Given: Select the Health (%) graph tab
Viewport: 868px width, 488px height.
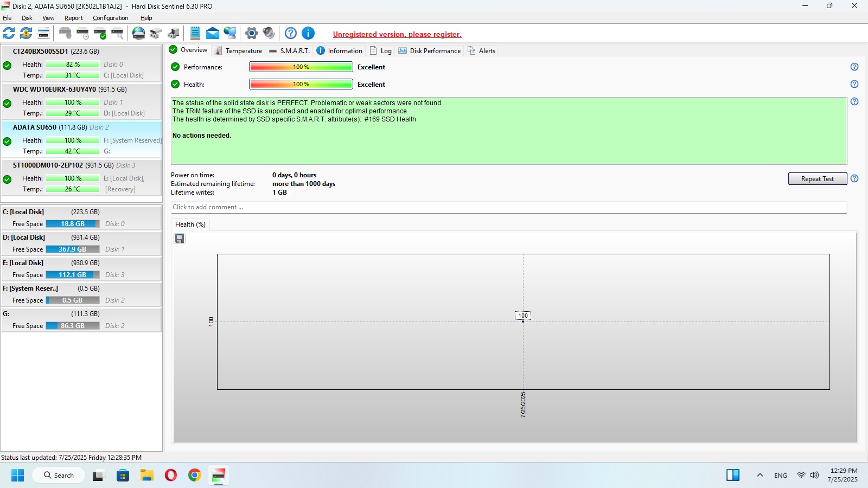Looking at the screenshot, I should pos(190,224).
